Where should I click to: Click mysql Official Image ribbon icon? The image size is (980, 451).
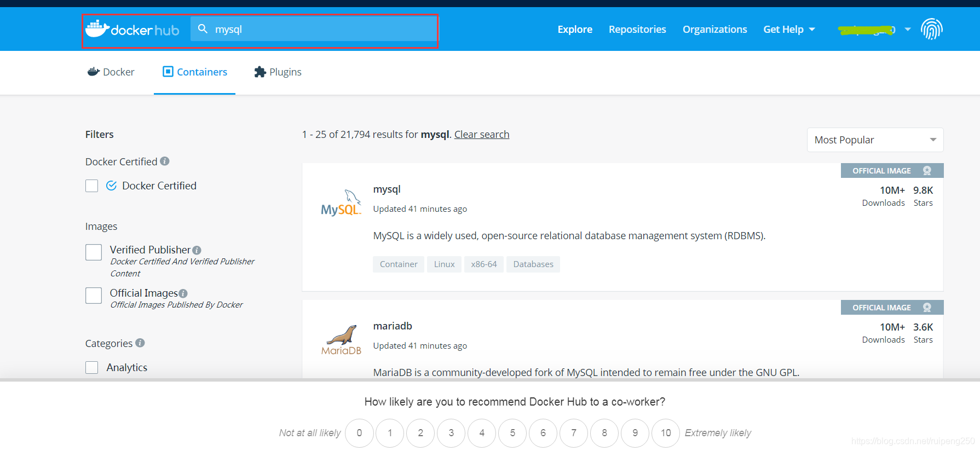[927, 171]
